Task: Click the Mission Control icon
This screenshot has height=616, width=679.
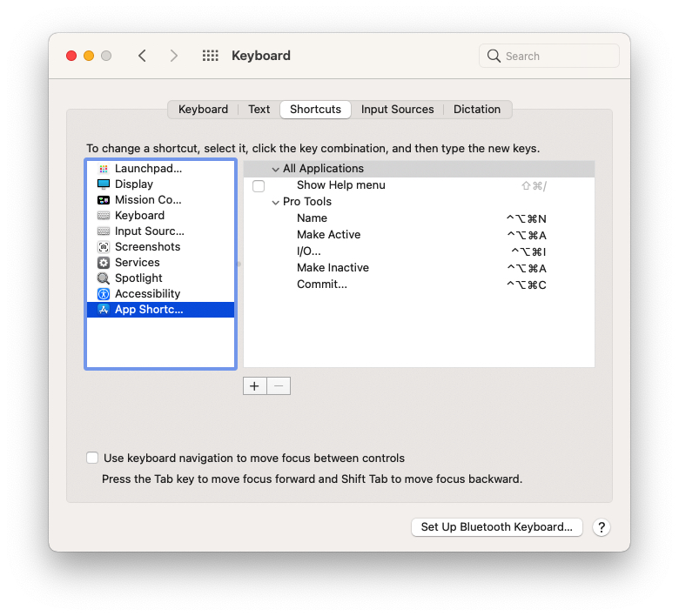Action: [104, 200]
